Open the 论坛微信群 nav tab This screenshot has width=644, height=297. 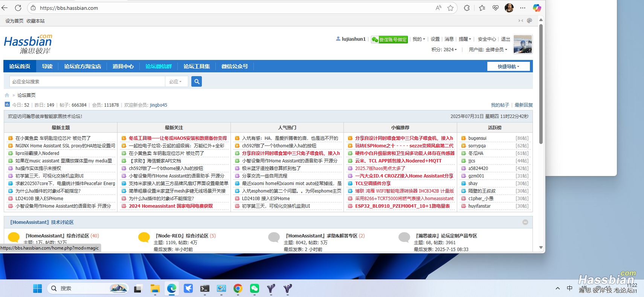pos(159,66)
